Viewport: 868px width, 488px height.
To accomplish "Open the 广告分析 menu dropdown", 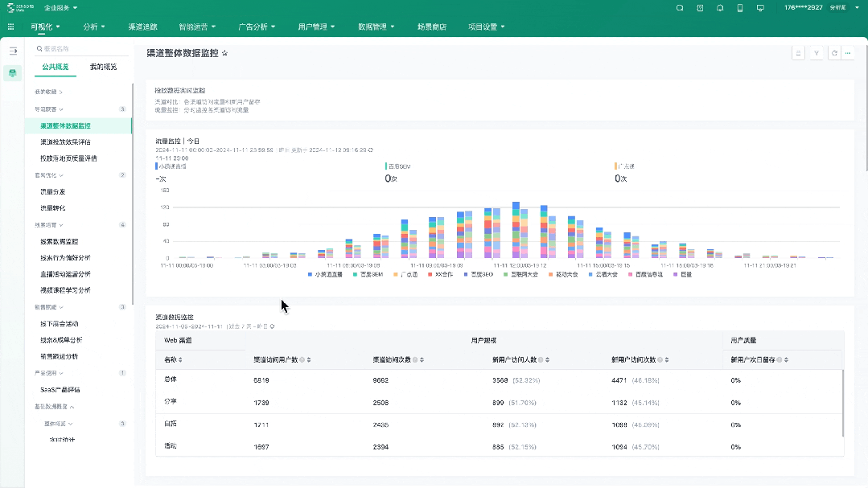I will click(x=257, y=27).
